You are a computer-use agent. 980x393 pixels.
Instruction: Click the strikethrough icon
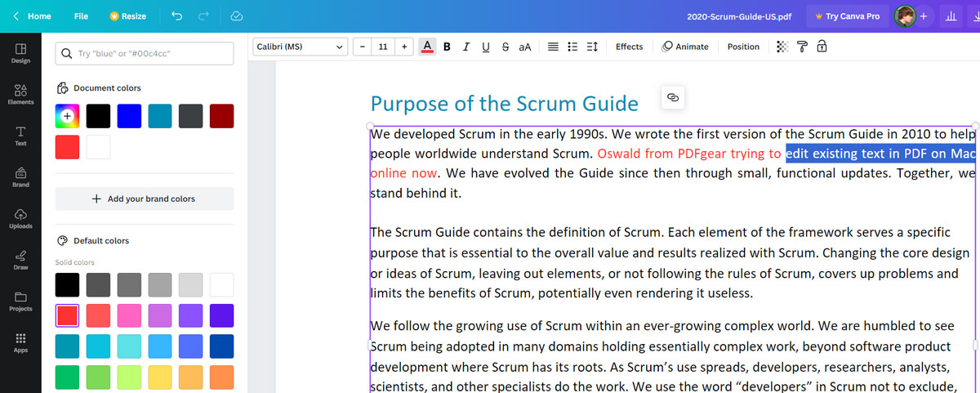[x=505, y=47]
